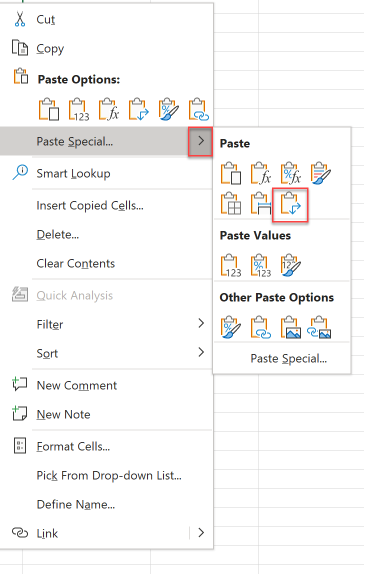Select Formatting icon under Other Paste Options
The image size is (386, 574).
point(231,327)
